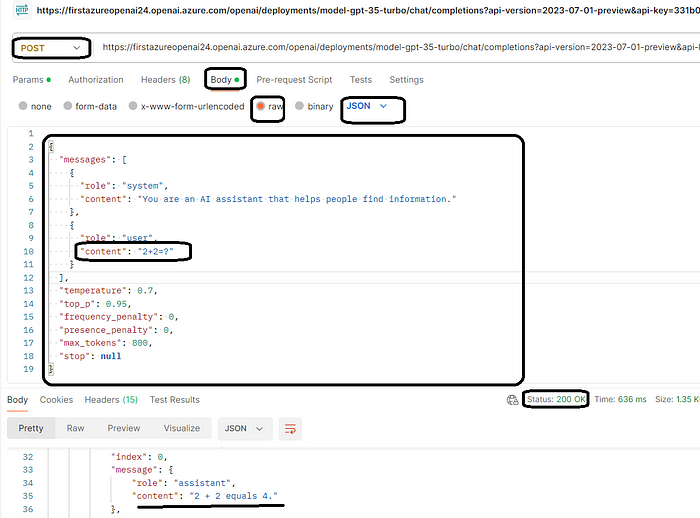Click the "2+2=?" user content value
Viewport: 700px width, 518px height.
click(155, 251)
